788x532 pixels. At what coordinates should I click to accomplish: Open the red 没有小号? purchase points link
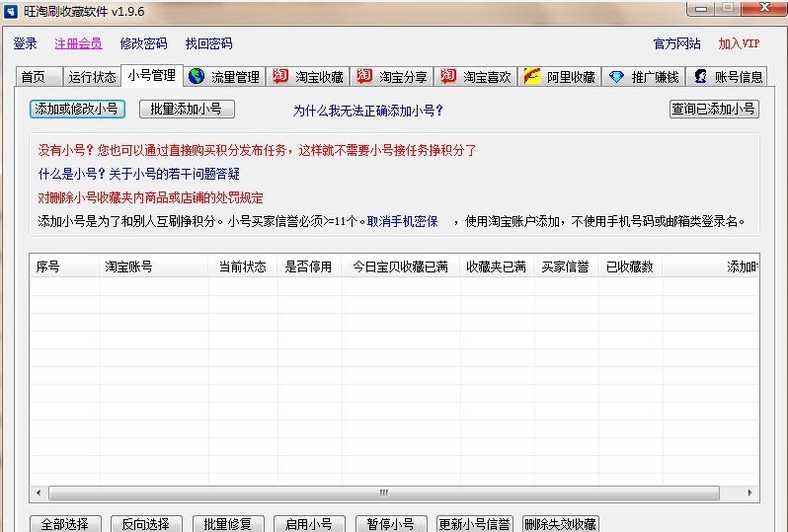click(257, 150)
